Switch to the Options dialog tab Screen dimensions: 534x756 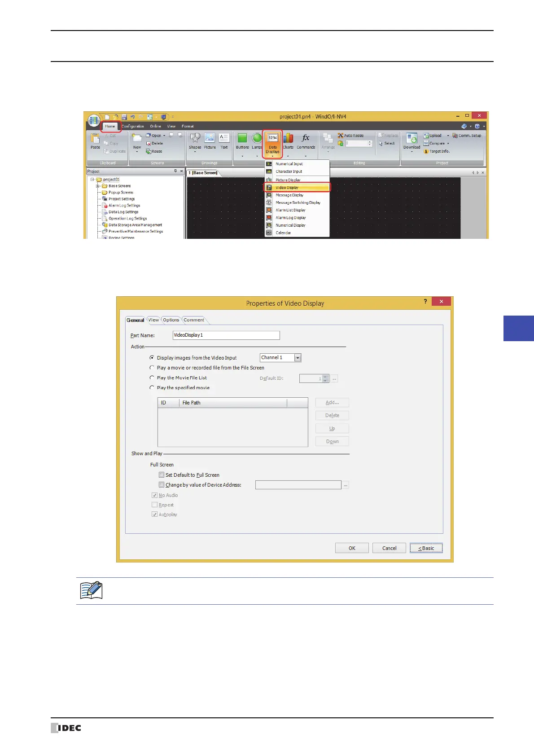pos(171,320)
